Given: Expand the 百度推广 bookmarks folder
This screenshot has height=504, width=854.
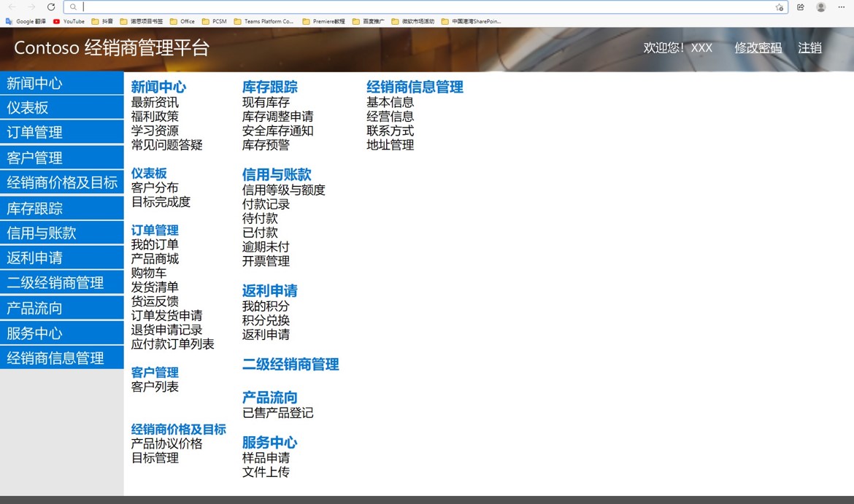Looking at the screenshot, I should (370, 22).
